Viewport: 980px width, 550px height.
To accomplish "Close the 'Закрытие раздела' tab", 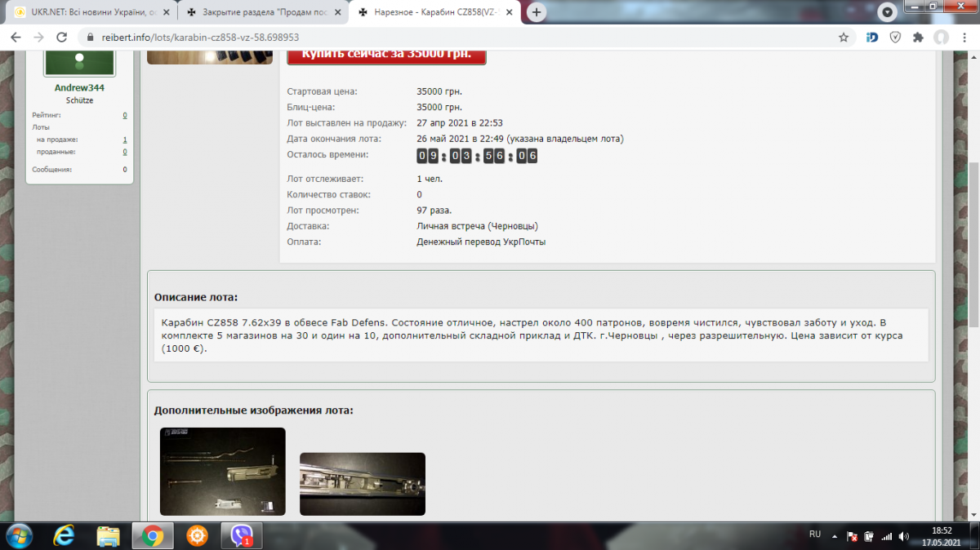I will click(x=338, y=13).
